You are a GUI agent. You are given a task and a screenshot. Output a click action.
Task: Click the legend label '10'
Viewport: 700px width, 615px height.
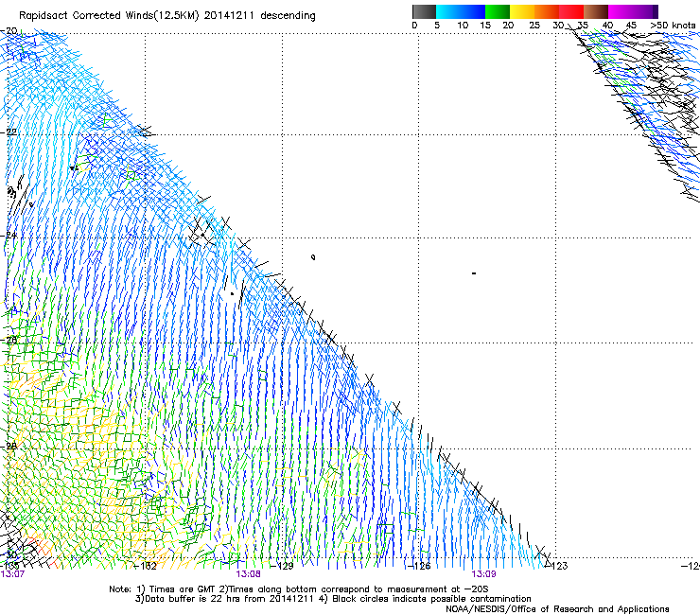(463, 26)
